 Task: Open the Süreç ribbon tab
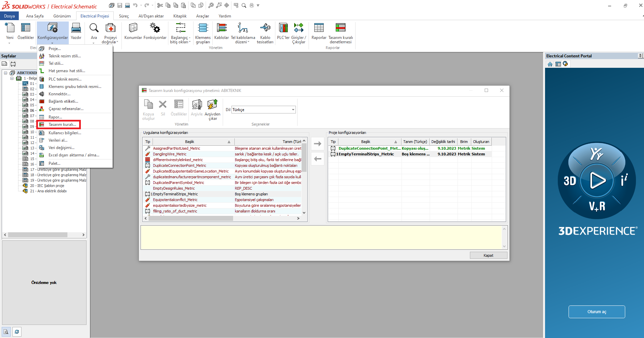[124, 16]
